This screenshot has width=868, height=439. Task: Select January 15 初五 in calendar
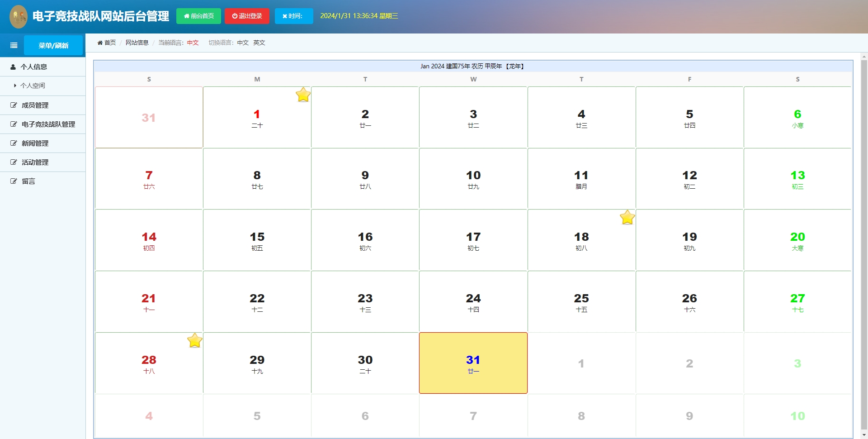coord(257,240)
